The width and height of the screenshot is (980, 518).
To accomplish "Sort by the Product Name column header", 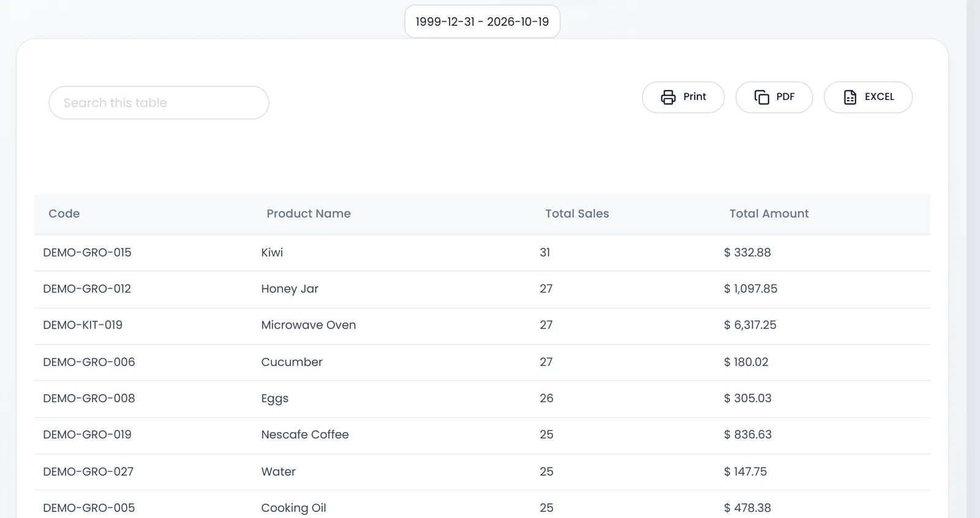I will point(309,213).
